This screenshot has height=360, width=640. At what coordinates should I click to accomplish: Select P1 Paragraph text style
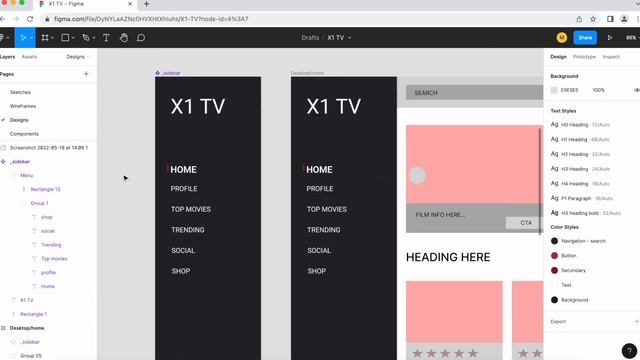pyautogui.click(x=582, y=198)
